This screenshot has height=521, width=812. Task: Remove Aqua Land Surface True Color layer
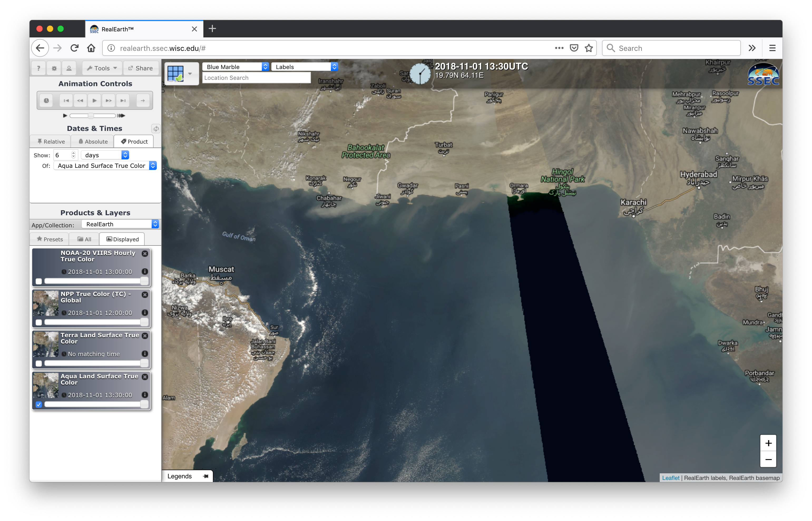click(x=145, y=377)
